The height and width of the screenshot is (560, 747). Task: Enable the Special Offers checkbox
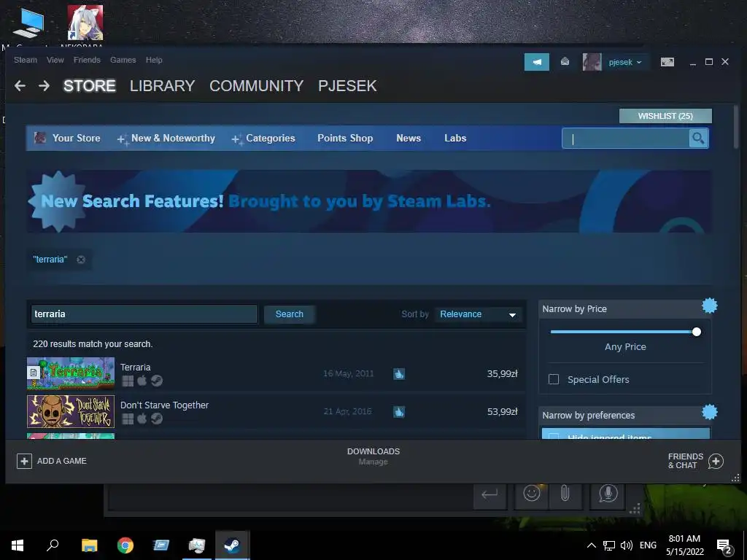click(x=554, y=379)
